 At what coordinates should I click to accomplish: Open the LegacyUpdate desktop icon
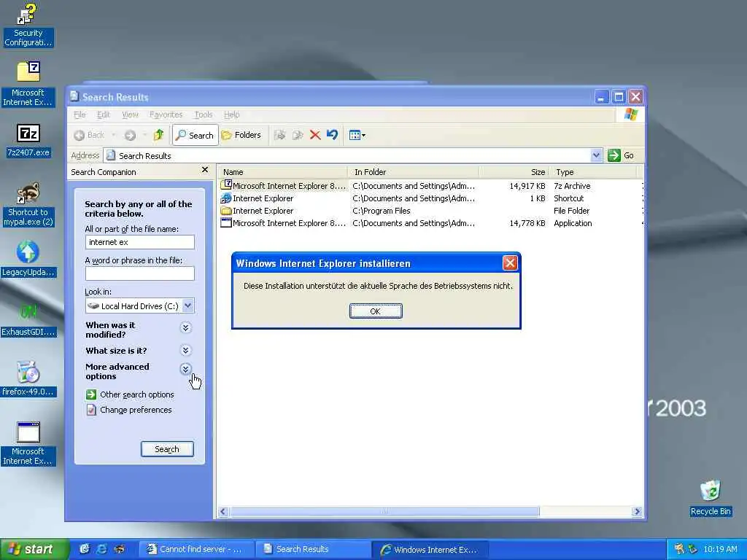28,260
